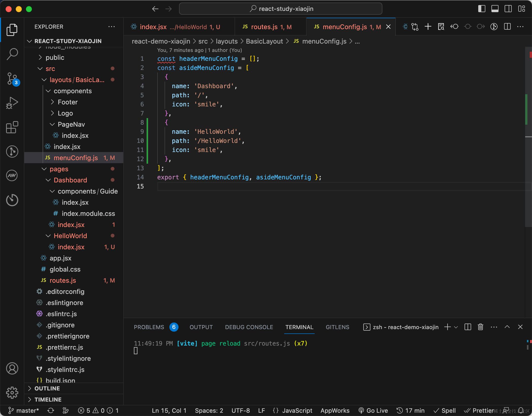Image resolution: width=532 pixels, height=416 pixels.
Task: Open the Extensions view
Action: (x=12, y=127)
